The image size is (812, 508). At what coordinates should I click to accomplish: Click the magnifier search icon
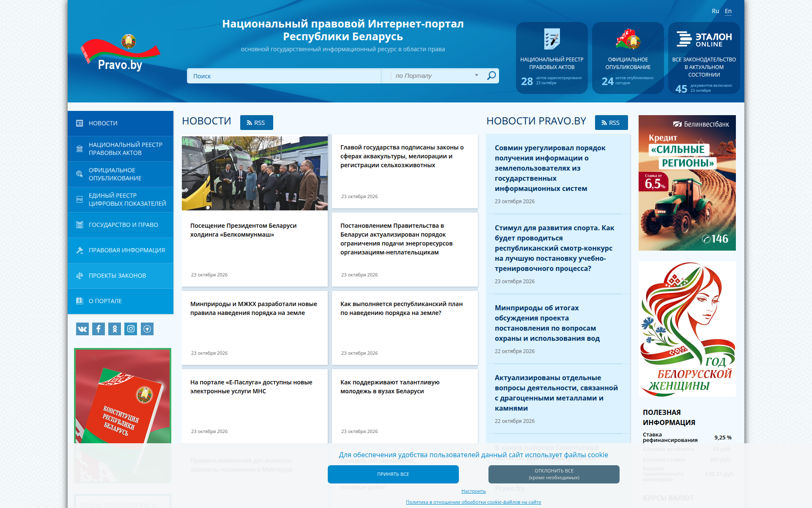(x=491, y=76)
